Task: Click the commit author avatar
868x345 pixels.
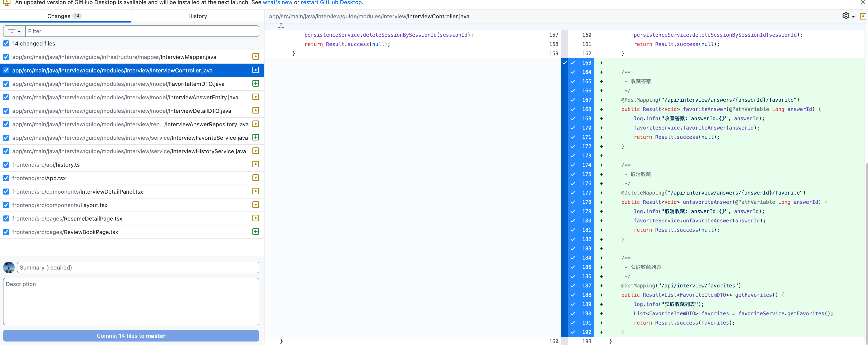Action: pos(9,267)
